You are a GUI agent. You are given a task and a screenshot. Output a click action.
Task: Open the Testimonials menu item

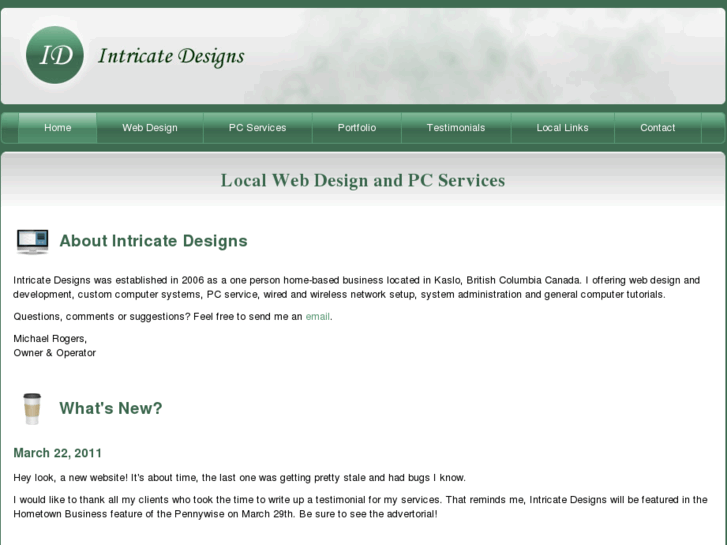click(x=456, y=128)
